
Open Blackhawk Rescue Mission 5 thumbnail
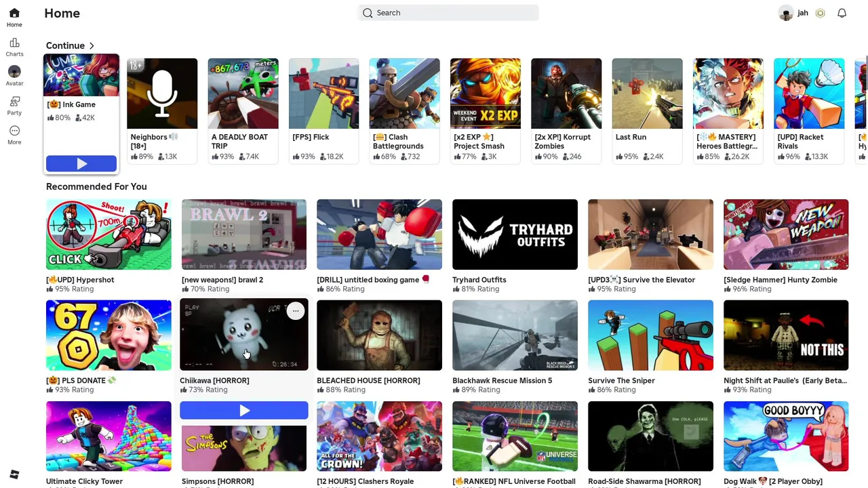point(515,335)
